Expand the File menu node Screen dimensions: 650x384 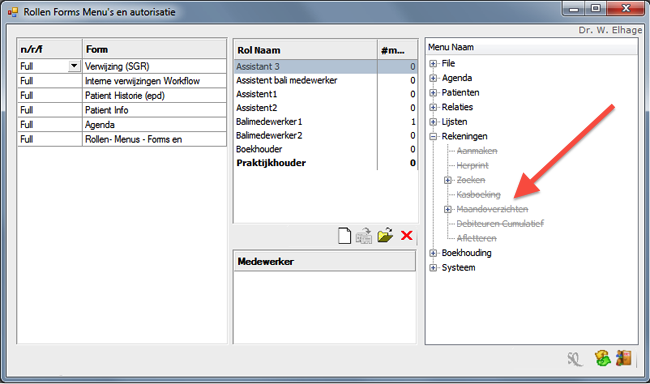tap(433, 63)
